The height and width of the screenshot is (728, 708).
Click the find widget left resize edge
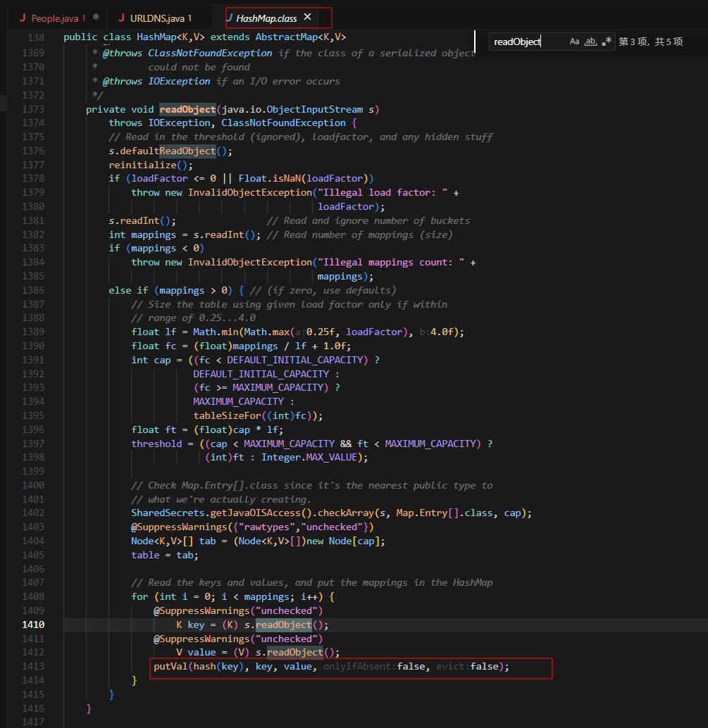click(x=476, y=42)
